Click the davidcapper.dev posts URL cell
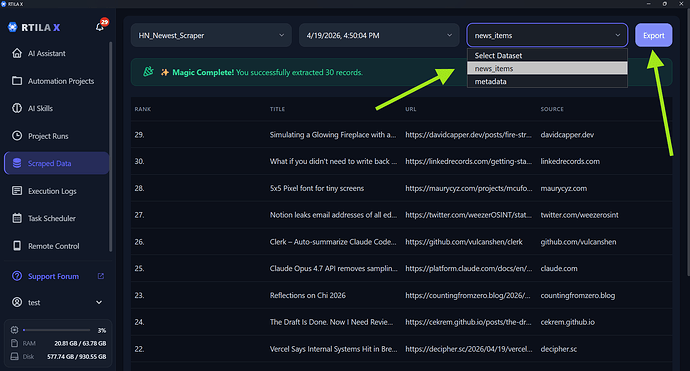The height and width of the screenshot is (371, 690). coord(468,135)
